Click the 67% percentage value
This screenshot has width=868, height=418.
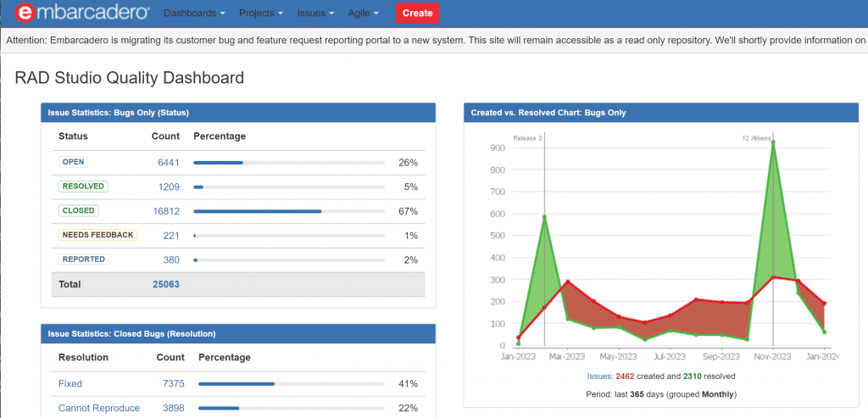click(x=408, y=211)
